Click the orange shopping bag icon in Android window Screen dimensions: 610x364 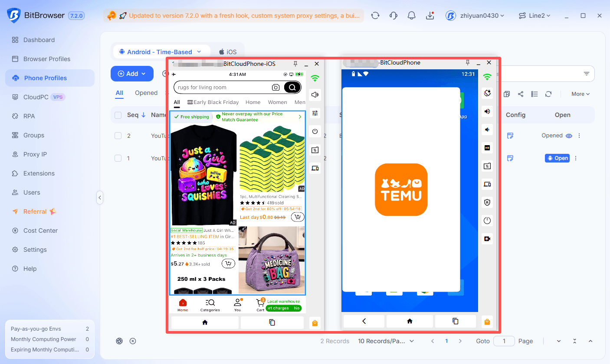click(x=487, y=322)
